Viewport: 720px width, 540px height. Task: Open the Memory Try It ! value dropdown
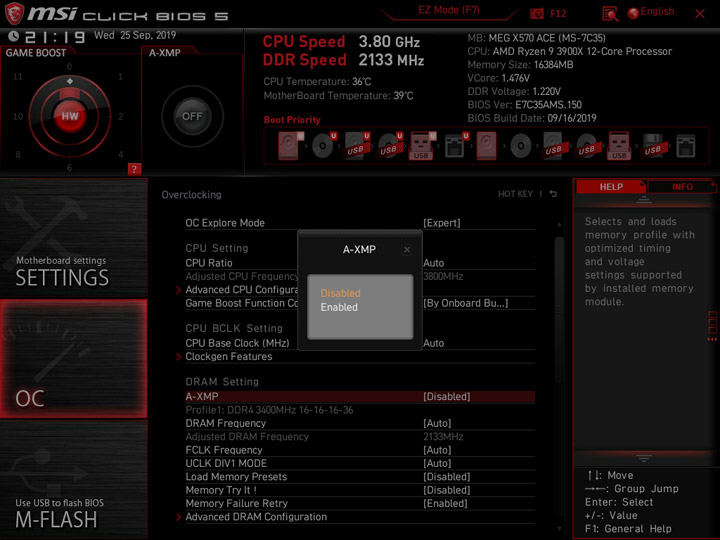point(447,490)
